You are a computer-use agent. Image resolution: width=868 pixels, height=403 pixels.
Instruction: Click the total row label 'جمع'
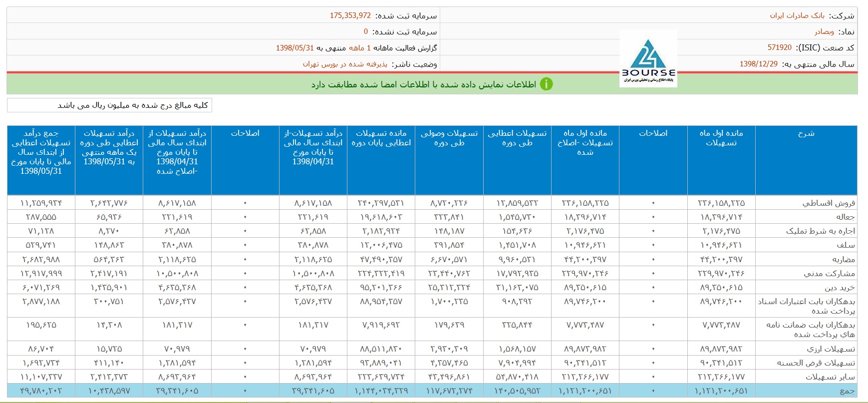click(x=848, y=391)
